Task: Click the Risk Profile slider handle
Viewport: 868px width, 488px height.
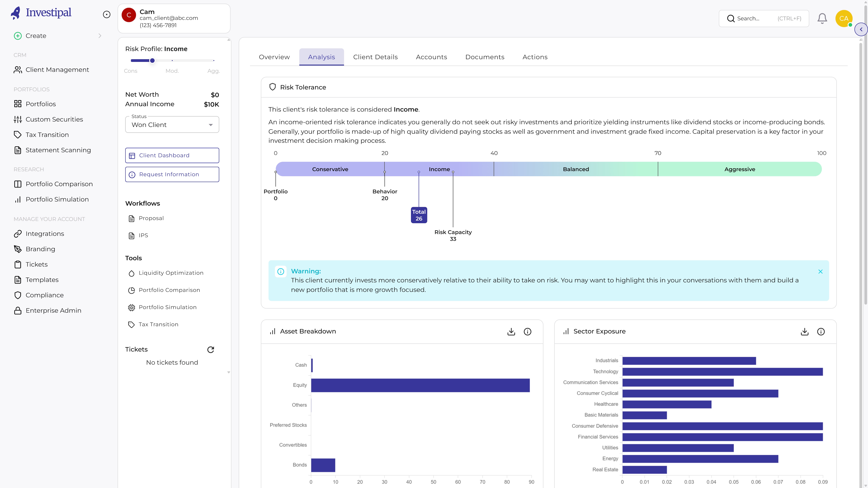Action: (152, 61)
